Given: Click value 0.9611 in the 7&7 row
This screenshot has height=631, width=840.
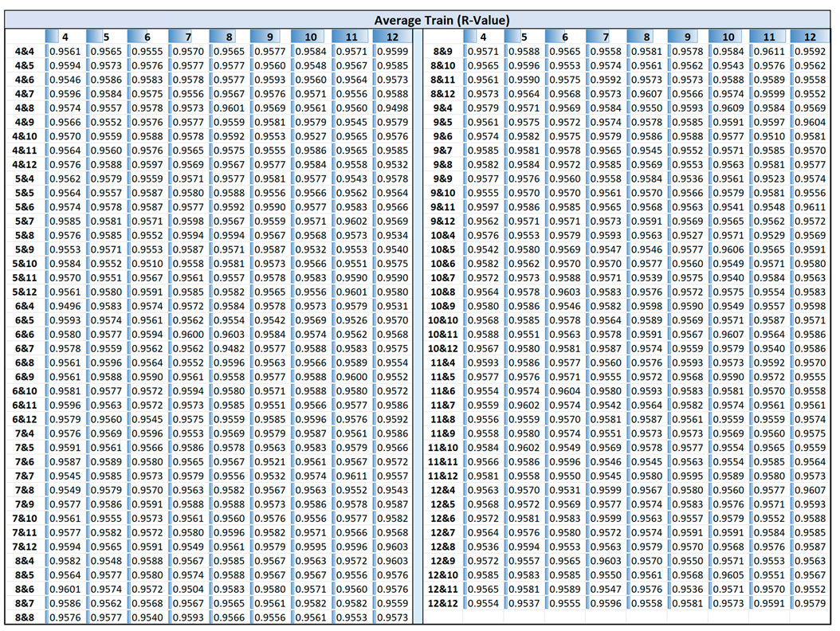Looking at the screenshot, I should pyautogui.click(x=351, y=476).
